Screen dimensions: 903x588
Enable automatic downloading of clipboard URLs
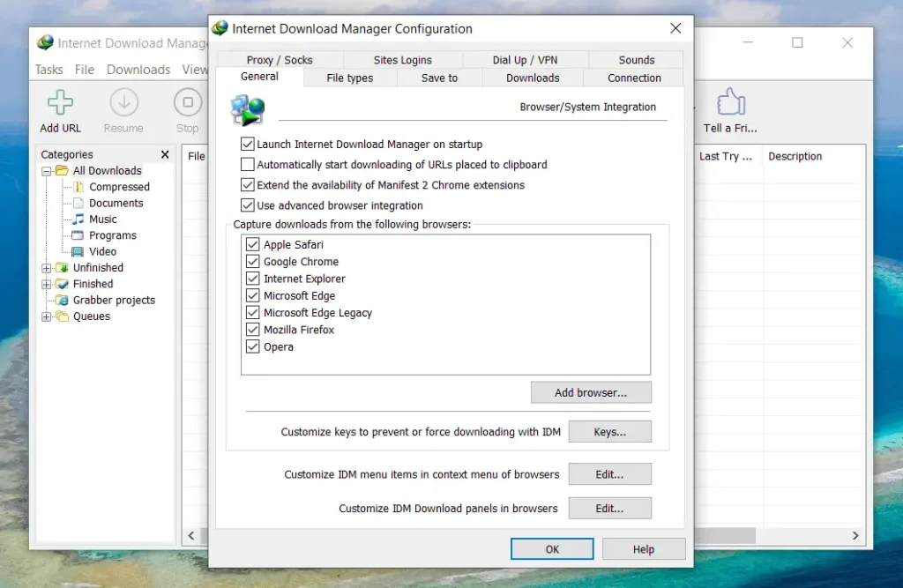248,165
